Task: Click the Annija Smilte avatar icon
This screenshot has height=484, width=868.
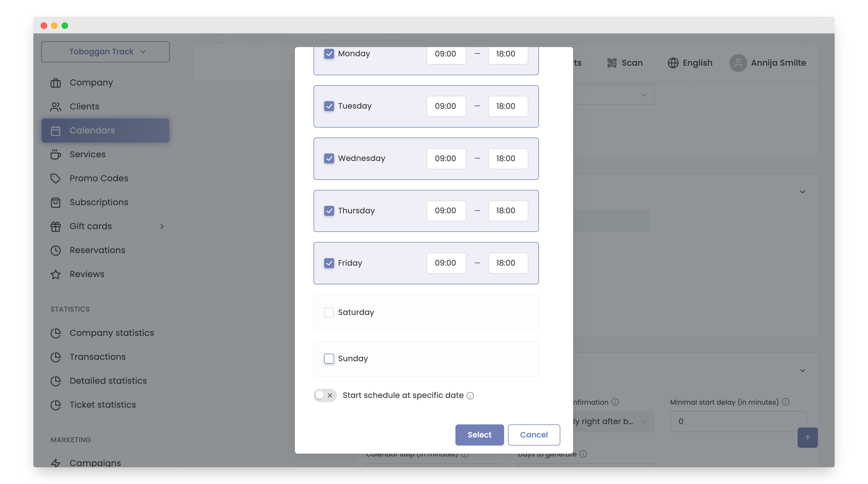Action: 738,63
